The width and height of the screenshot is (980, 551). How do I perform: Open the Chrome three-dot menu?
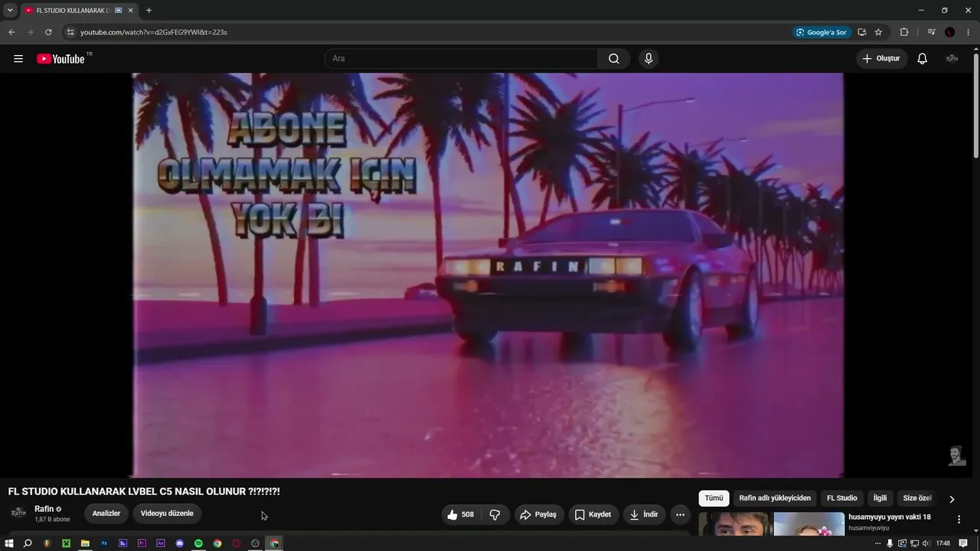[x=969, y=32]
